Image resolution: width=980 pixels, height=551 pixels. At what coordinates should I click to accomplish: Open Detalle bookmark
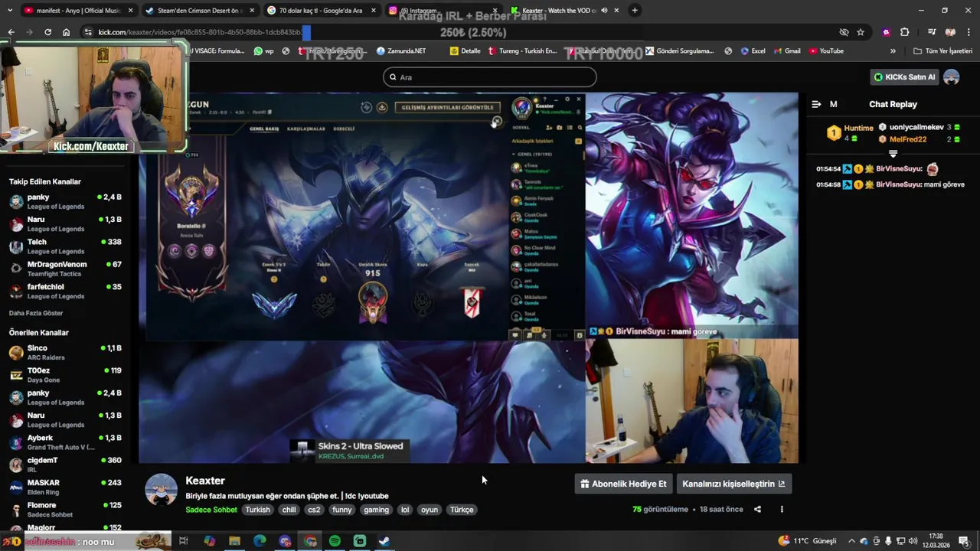(x=465, y=51)
